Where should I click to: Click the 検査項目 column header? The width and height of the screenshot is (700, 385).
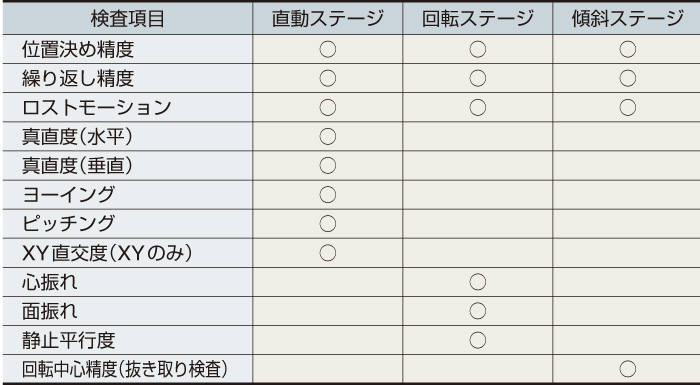click(x=128, y=19)
